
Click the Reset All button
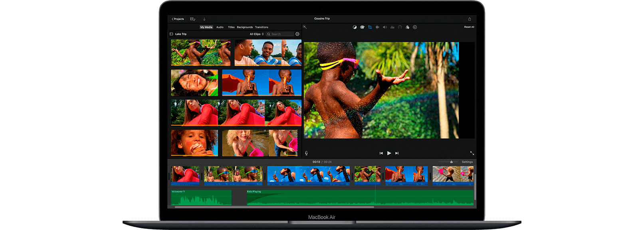click(469, 27)
